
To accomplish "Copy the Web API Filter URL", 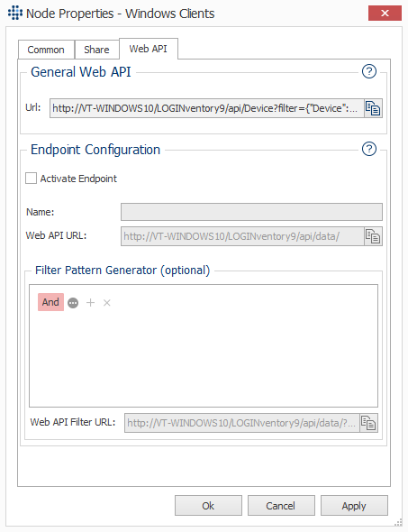I will point(368,423).
